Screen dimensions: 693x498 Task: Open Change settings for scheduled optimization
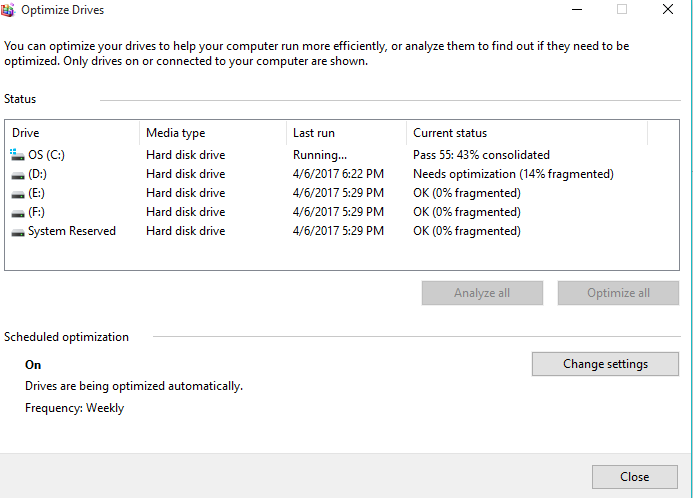click(605, 364)
